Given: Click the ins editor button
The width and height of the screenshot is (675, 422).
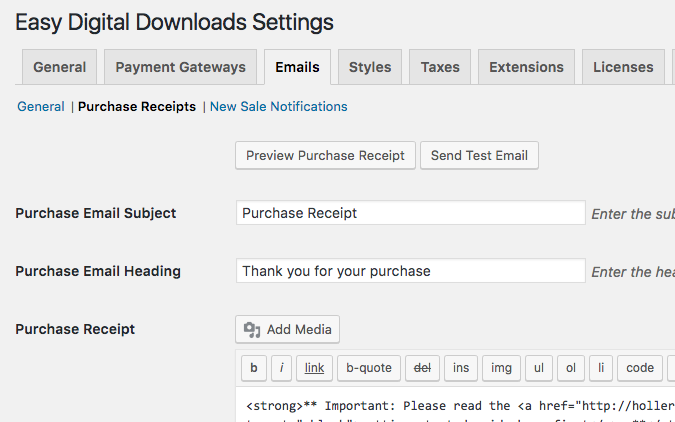Looking at the screenshot, I should click(x=460, y=368).
